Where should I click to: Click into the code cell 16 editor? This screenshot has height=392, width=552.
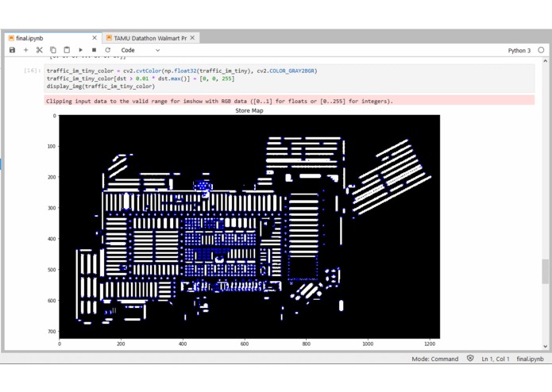tap(289, 79)
